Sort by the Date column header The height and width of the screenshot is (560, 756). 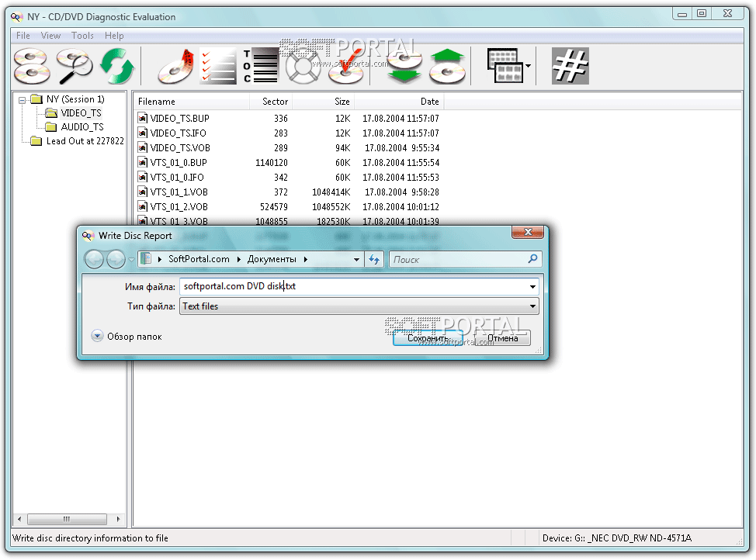[399, 102]
